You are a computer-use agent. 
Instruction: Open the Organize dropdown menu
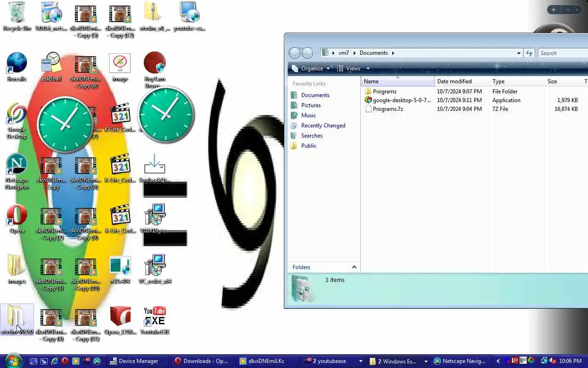(x=312, y=69)
